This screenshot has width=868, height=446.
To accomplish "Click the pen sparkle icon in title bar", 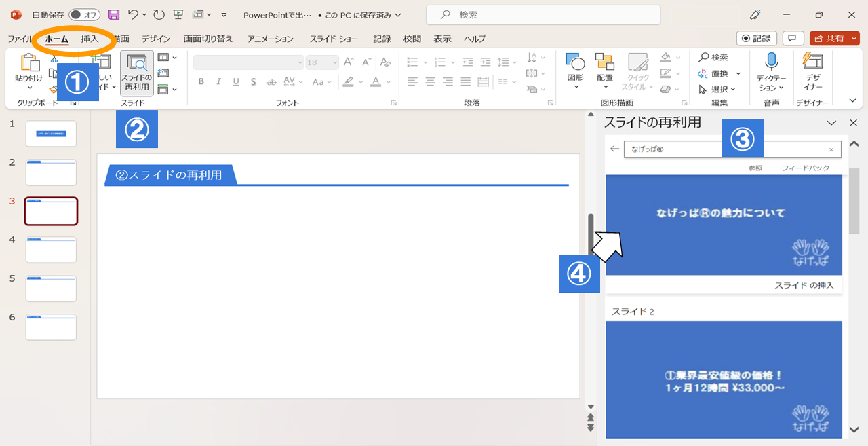I will click(755, 14).
